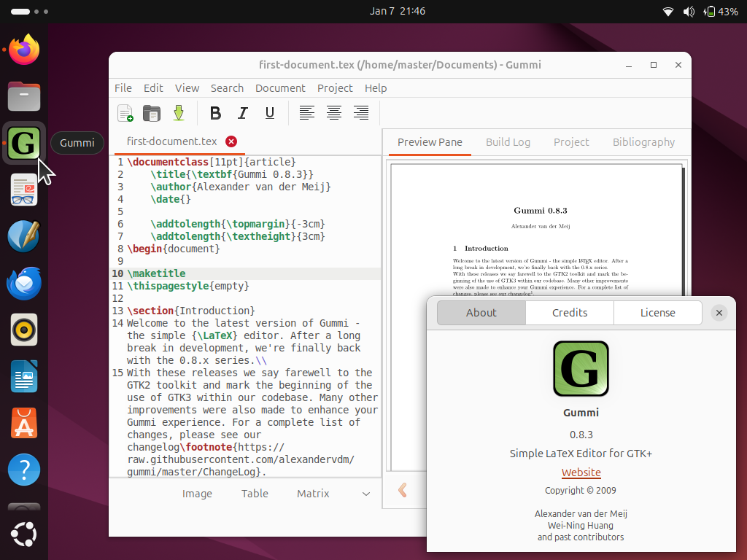Close the About Gummi dialog
The height and width of the screenshot is (560, 747).
[719, 313]
